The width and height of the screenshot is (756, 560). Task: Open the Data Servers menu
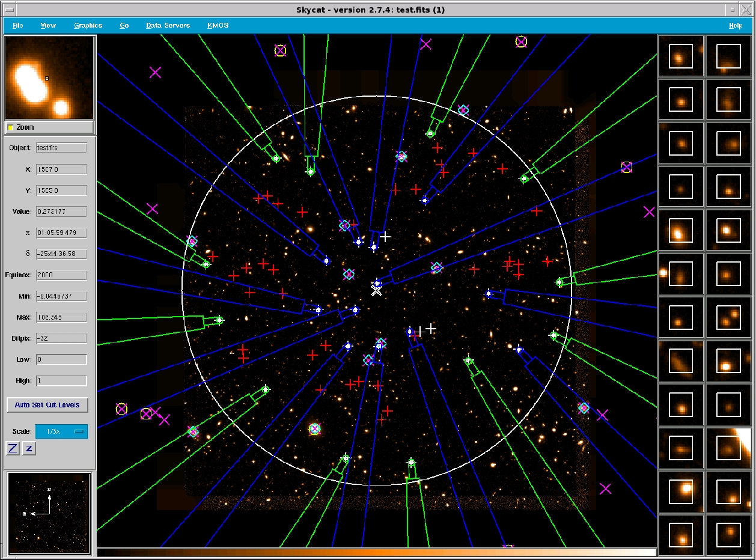[x=168, y=25]
